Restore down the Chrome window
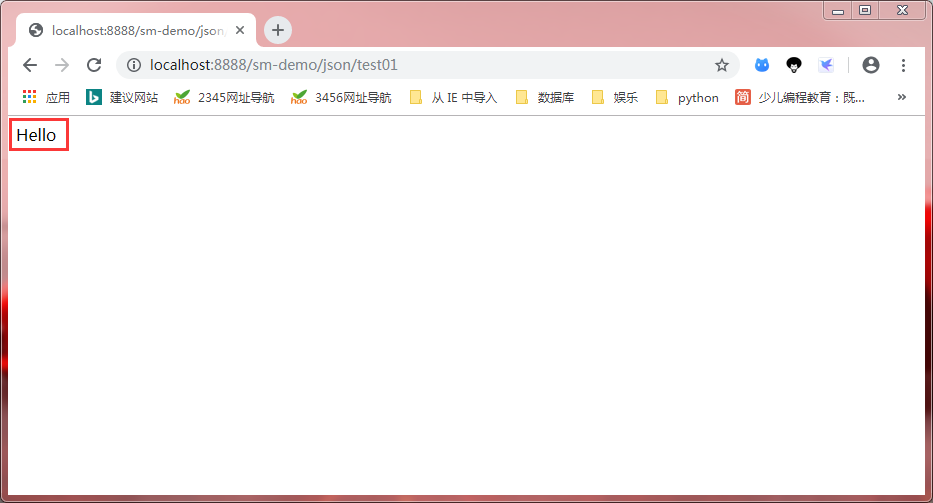Viewport: 933px width, 503px height. click(x=865, y=10)
